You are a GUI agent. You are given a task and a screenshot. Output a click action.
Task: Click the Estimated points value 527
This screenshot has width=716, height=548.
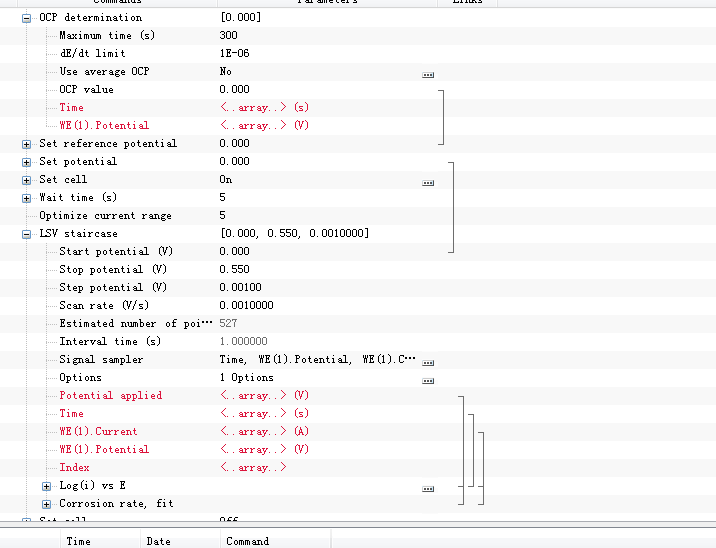[228, 324]
